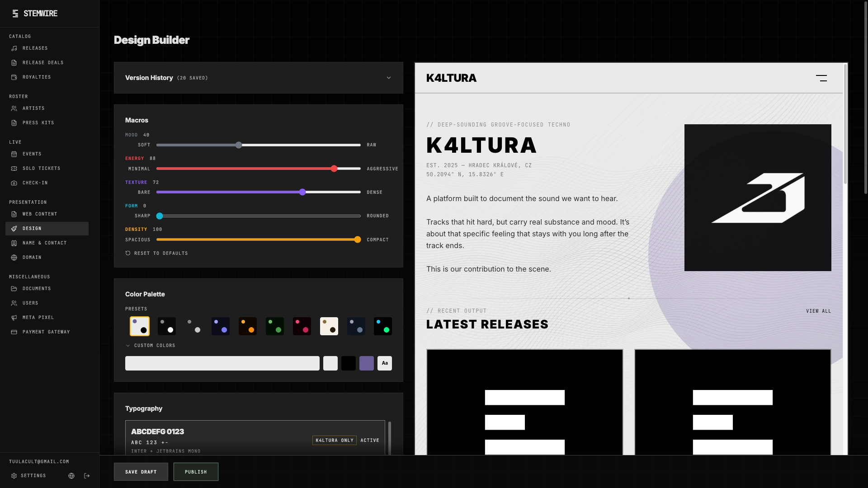868x488 pixels.
Task: Click the Domain globe icon
Action: pyautogui.click(x=14, y=258)
